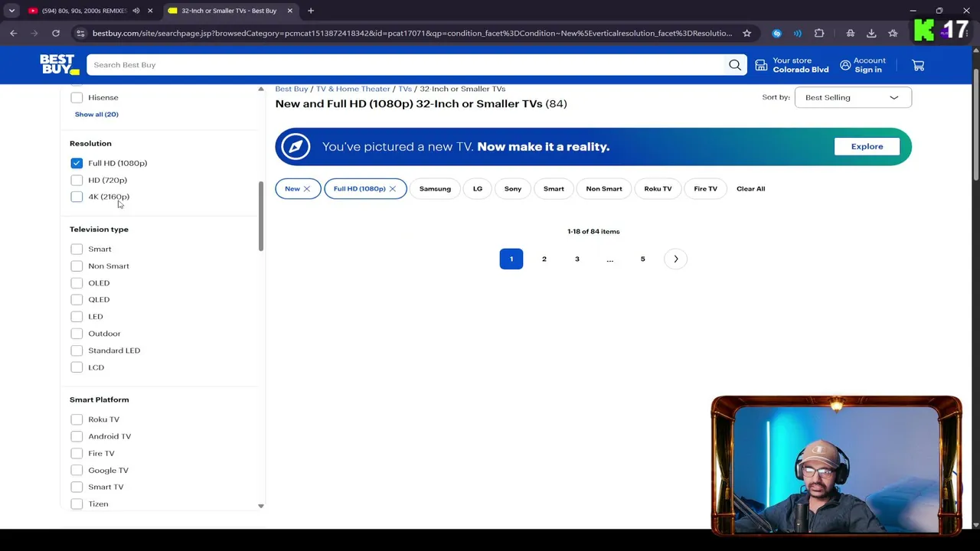Image resolution: width=980 pixels, height=551 pixels.
Task: Uncheck Full HD (1080p) resolution
Action: (77, 163)
